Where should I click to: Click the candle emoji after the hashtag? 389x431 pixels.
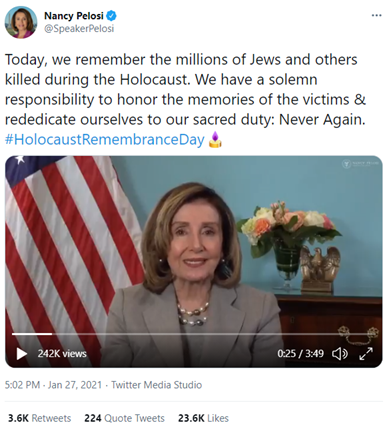pos(215,139)
